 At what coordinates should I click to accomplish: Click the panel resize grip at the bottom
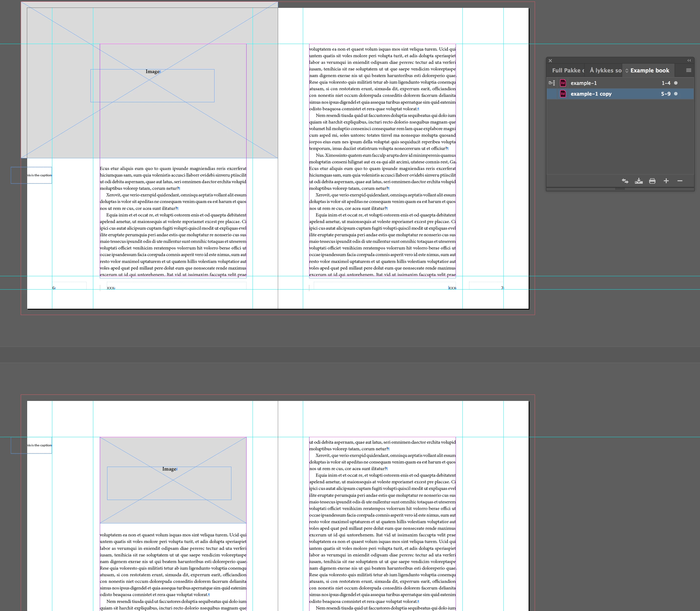(620, 189)
